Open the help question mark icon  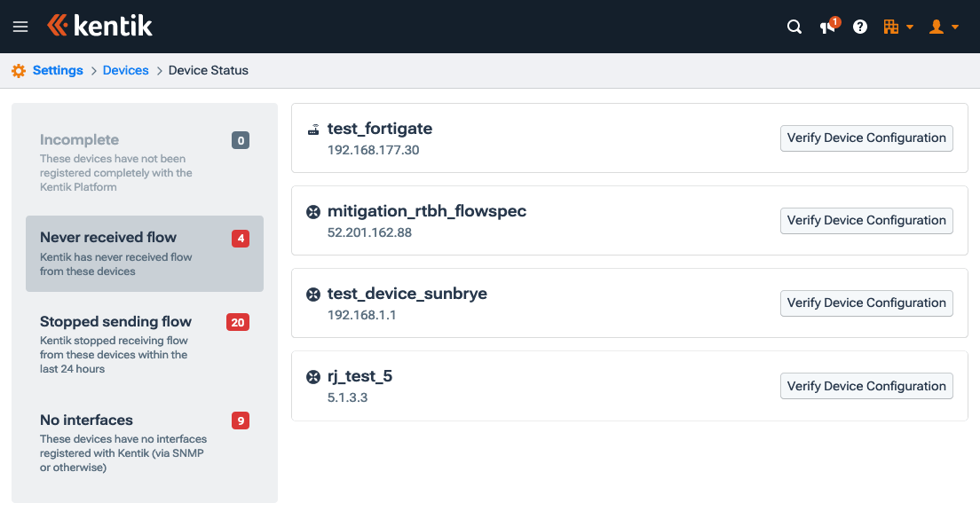860,27
